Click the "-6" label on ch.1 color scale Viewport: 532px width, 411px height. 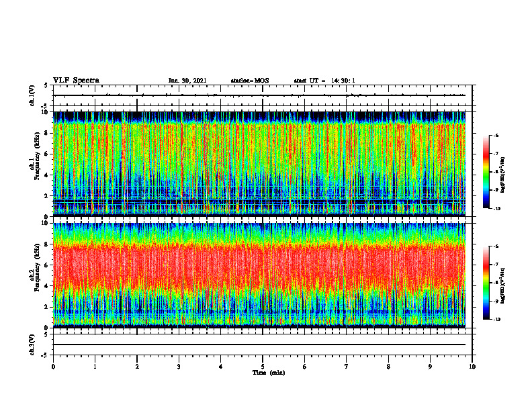click(x=496, y=136)
